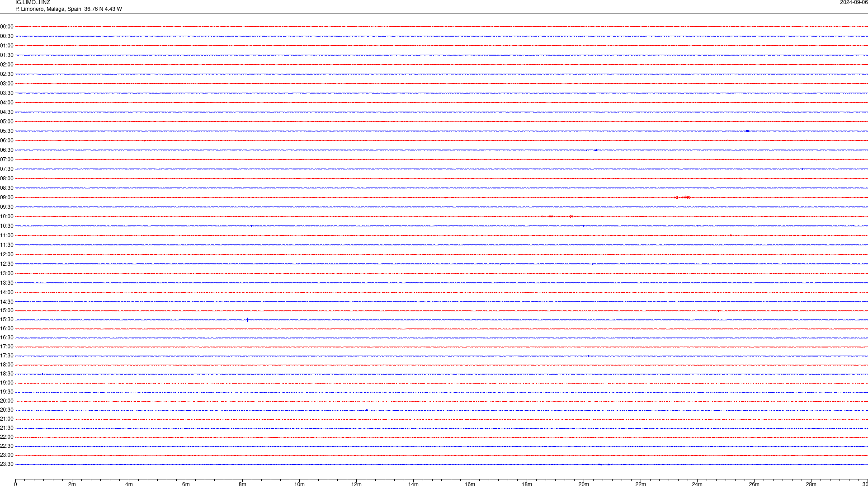
Task: Click the blue event blip on the 05:30 trace
Action: coord(747,131)
